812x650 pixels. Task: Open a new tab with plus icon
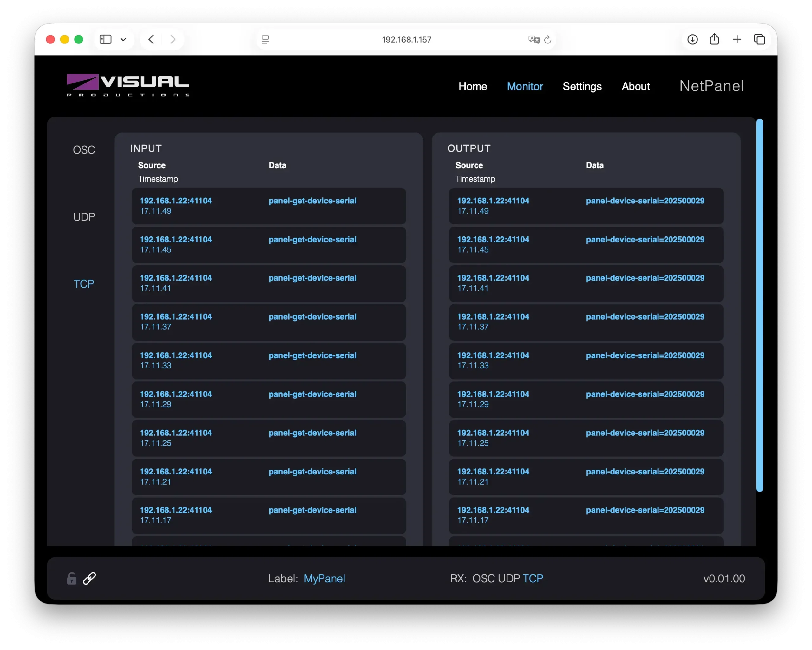(737, 39)
